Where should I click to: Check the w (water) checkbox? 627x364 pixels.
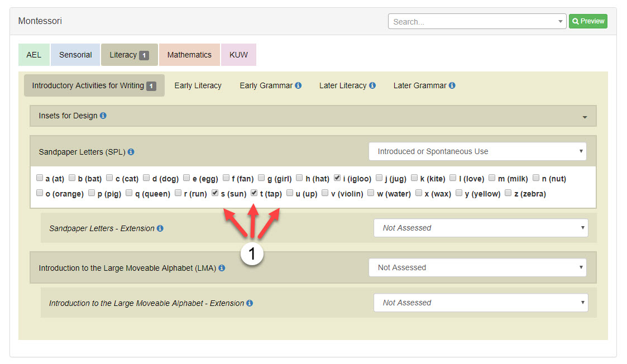(x=371, y=193)
